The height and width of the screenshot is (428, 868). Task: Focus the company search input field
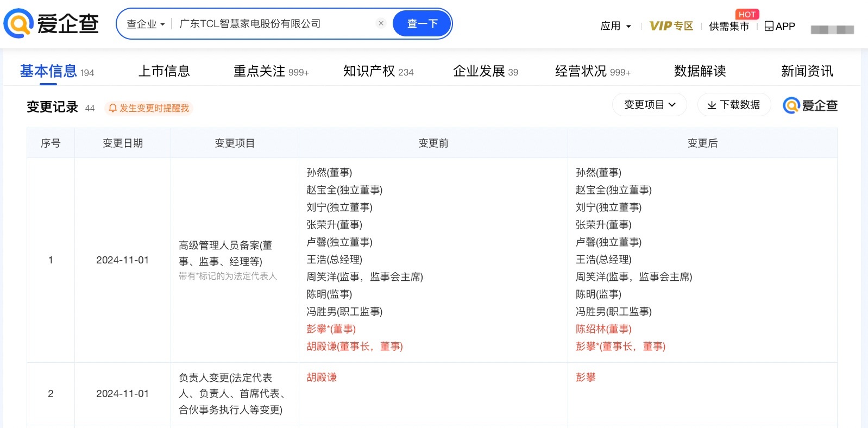274,24
